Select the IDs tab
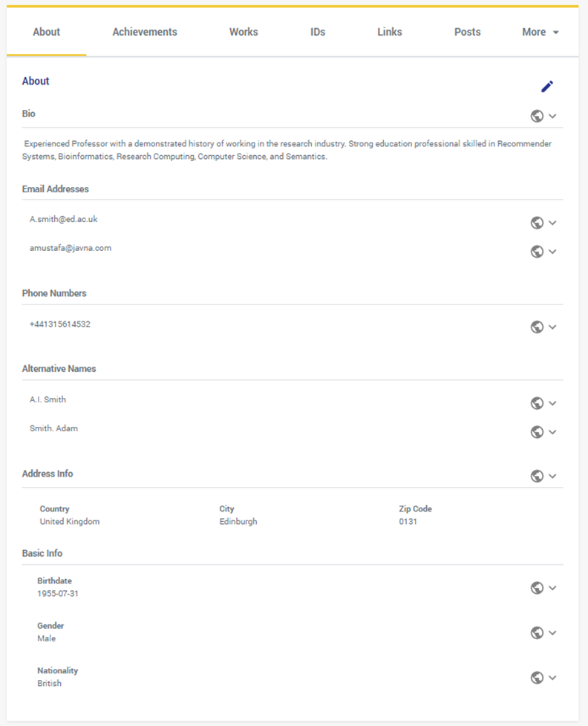Image resolution: width=588 pixels, height=726 pixels. [x=318, y=32]
